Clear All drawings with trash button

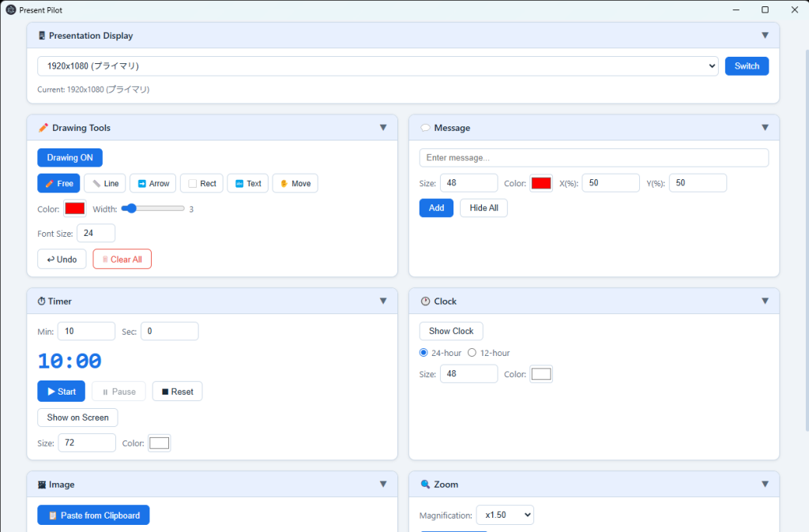tap(122, 259)
